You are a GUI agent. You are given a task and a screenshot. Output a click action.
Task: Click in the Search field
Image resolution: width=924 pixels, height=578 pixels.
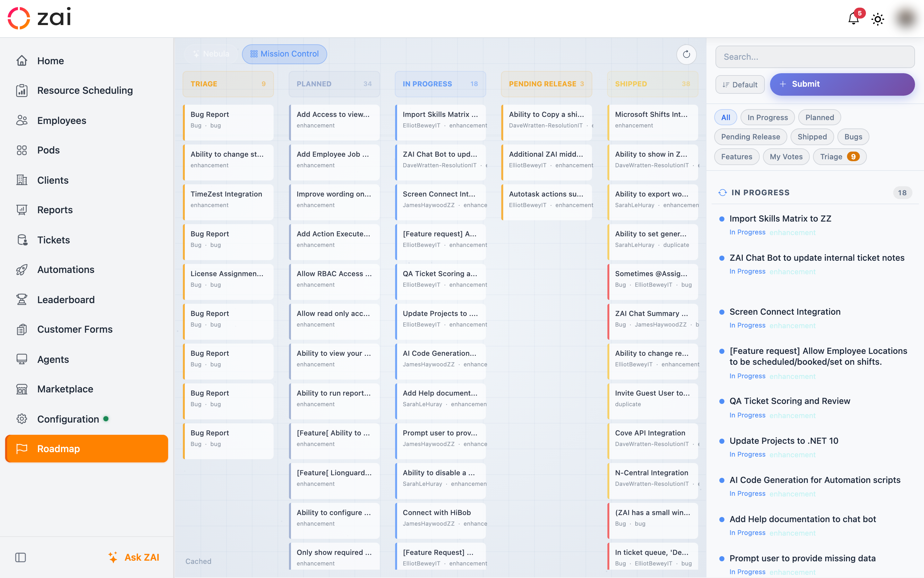[x=815, y=57]
